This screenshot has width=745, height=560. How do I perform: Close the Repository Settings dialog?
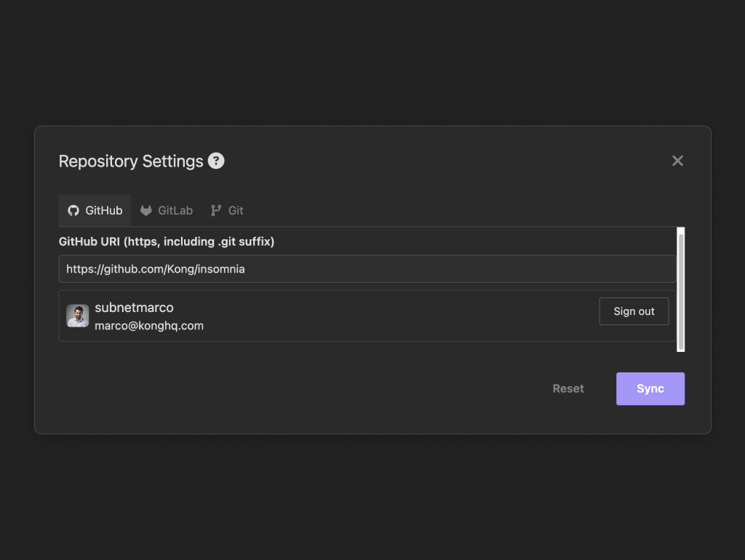pyautogui.click(x=677, y=161)
